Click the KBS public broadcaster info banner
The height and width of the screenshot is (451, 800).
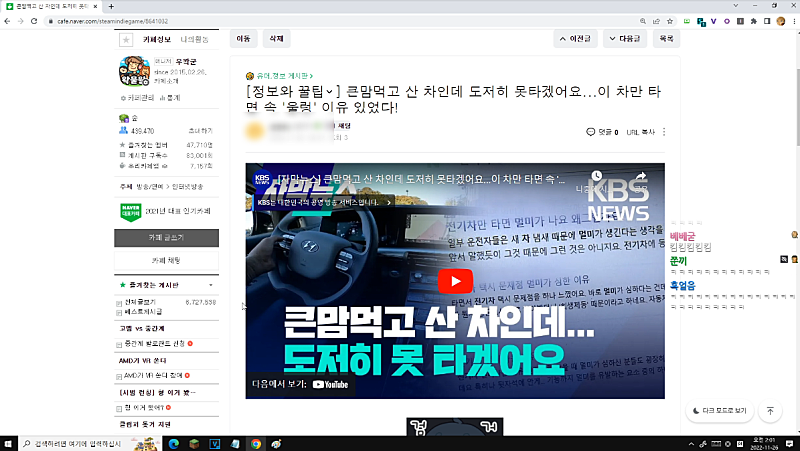[324, 203]
